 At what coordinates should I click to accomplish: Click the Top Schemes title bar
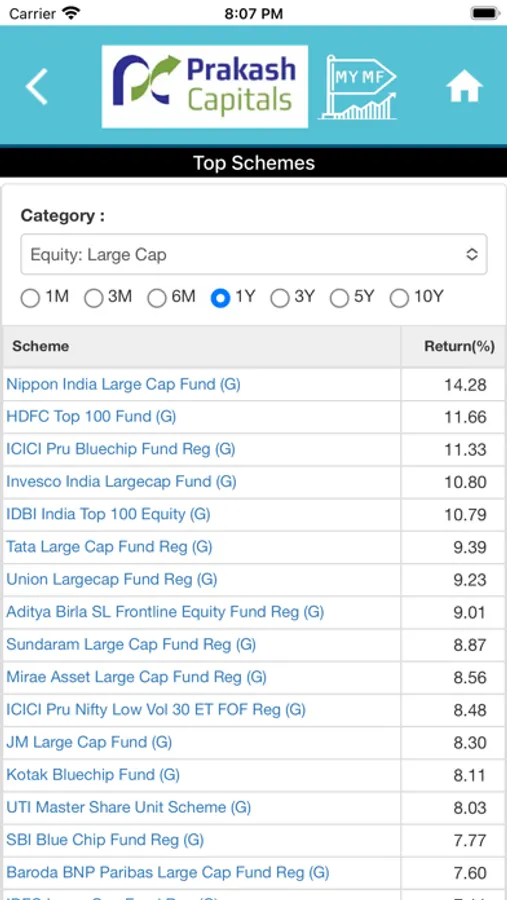(254, 163)
